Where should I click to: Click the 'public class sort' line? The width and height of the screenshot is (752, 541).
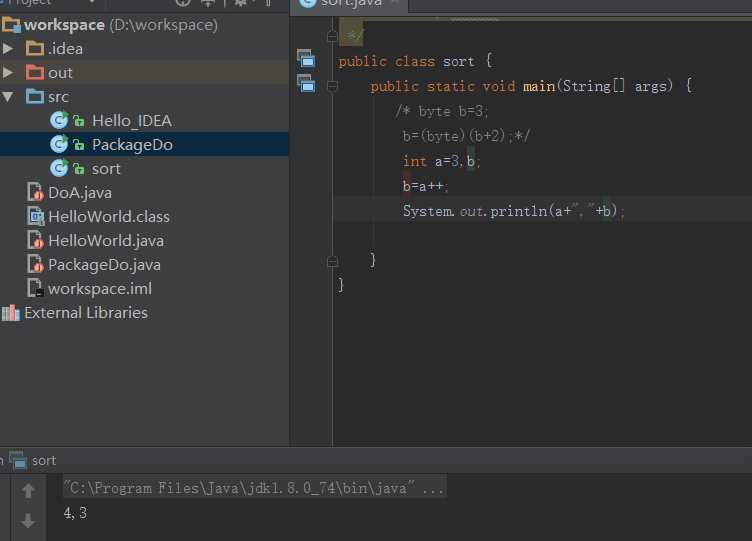(415, 61)
